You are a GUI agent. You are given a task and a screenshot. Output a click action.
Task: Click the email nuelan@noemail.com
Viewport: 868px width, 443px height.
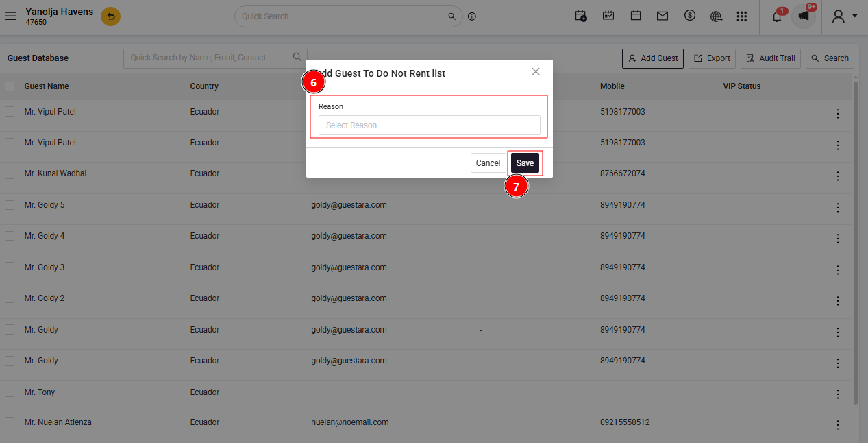(x=350, y=422)
